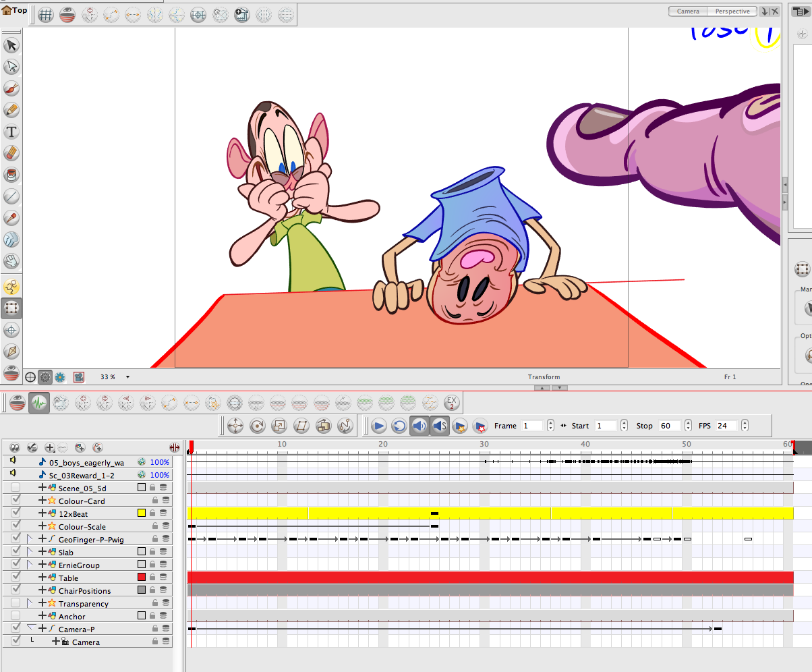Switch to the Perspective view tab
The width and height of the screenshot is (812, 672).
732,11
